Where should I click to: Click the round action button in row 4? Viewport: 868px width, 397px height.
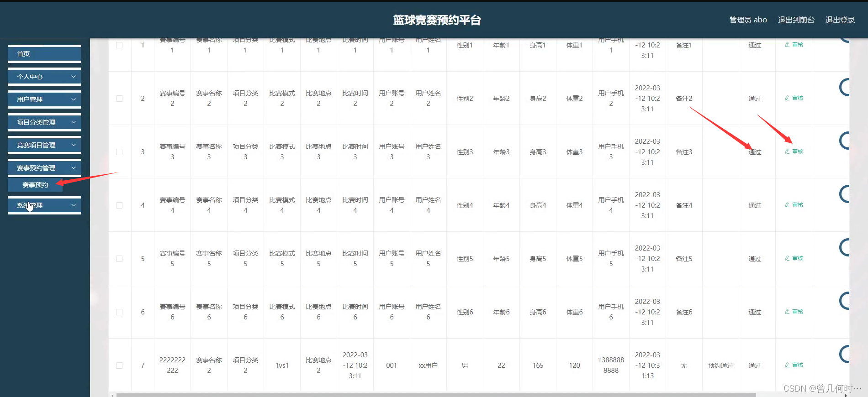(x=845, y=194)
